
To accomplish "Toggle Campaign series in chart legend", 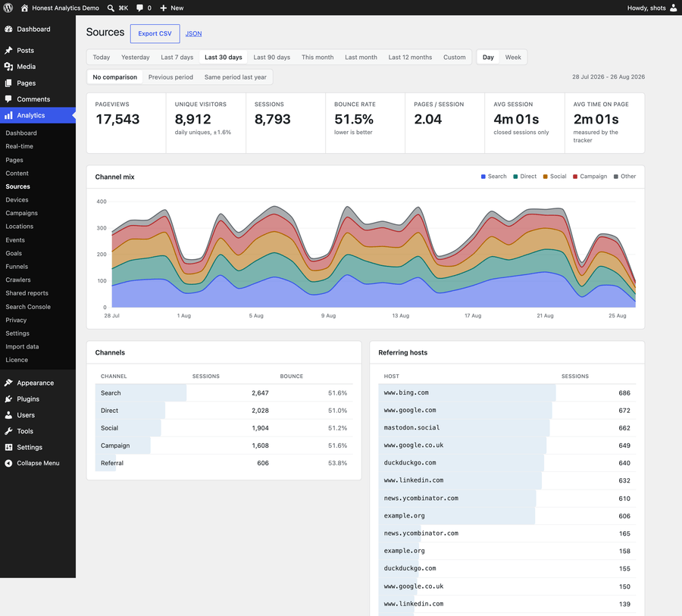I will (590, 177).
